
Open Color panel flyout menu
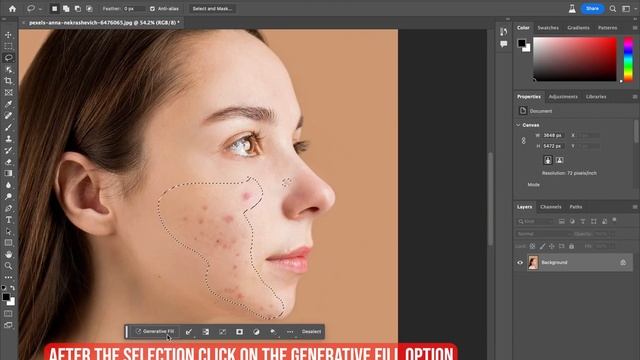tap(635, 28)
